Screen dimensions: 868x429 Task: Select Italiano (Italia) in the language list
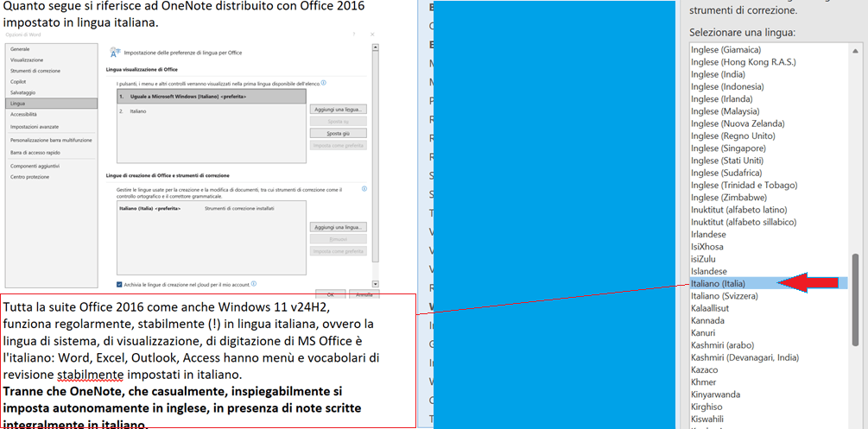(x=769, y=283)
